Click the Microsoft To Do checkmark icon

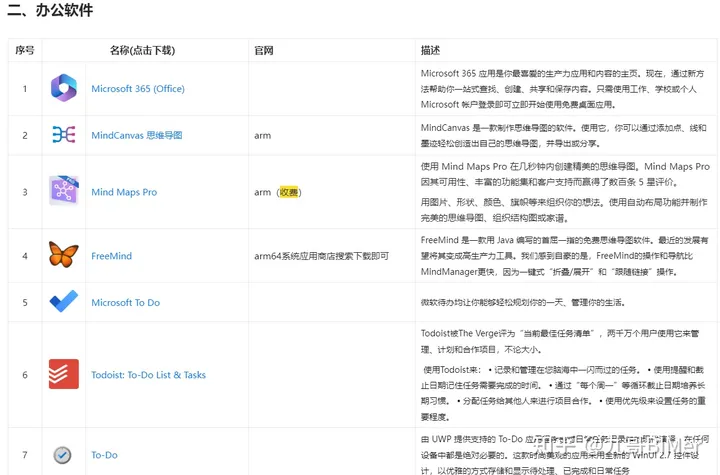64,301
